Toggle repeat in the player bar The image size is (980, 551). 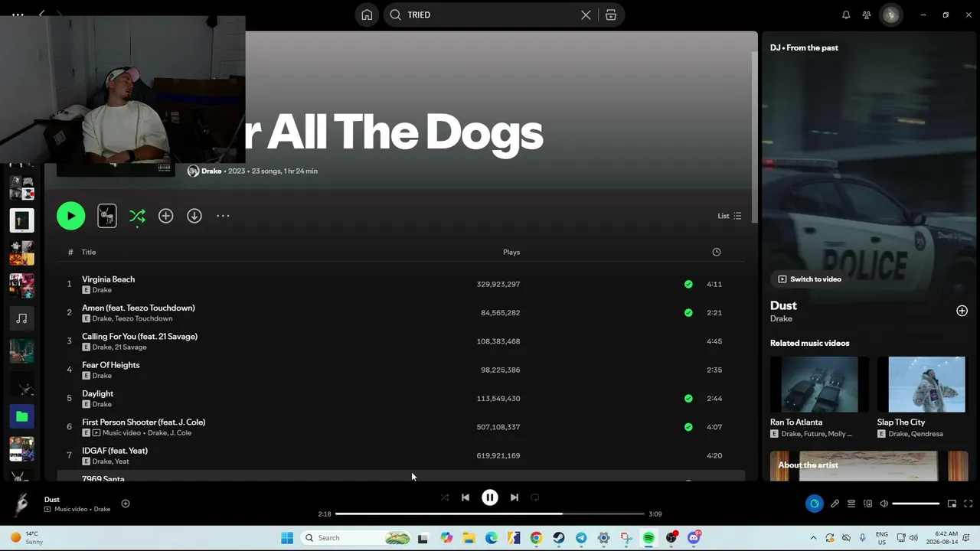point(535,497)
